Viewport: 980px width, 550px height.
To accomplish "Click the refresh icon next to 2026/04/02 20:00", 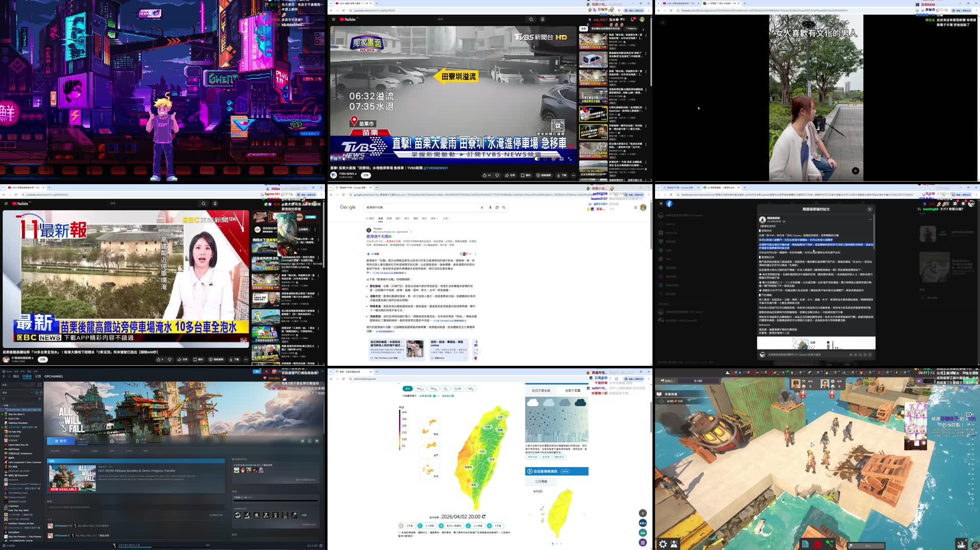I will click(x=484, y=517).
